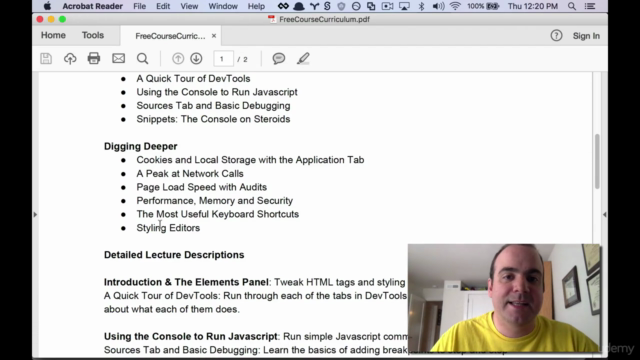Image resolution: width=640 pixels, height=360 pixels.
Task: Expand the right tools pane arrow
Action: coord(604,214)
